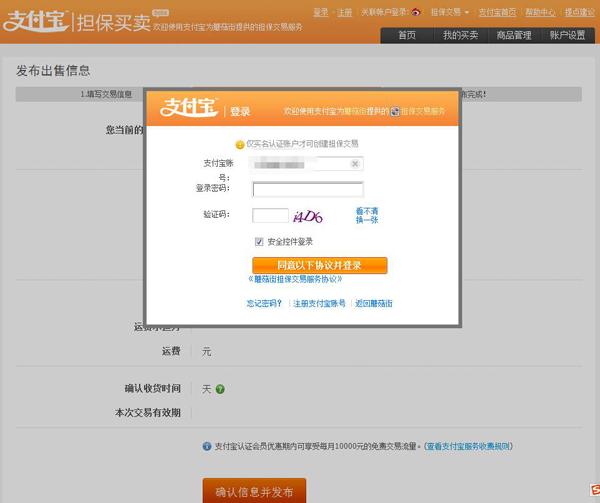
Task: Click the 登录 link in top header
Action: [321, 12]
